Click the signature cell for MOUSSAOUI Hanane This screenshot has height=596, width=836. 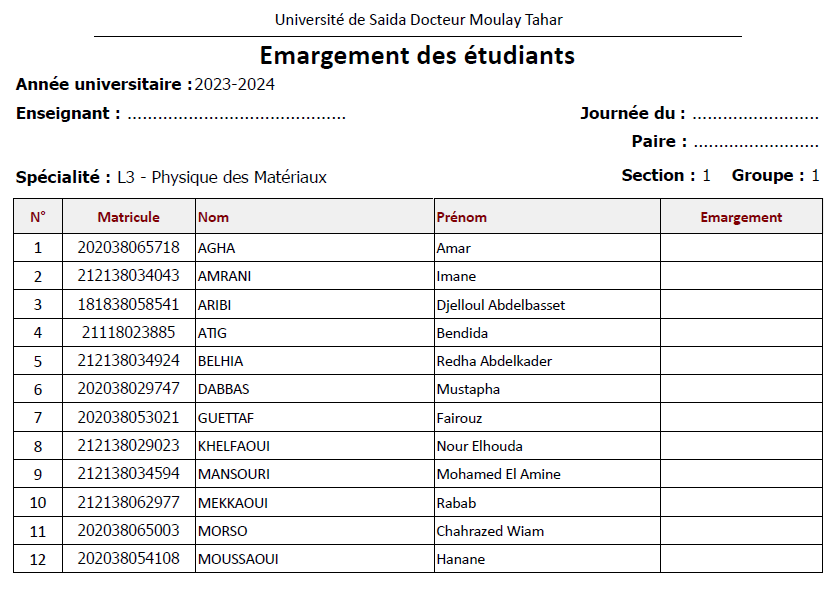741,559
